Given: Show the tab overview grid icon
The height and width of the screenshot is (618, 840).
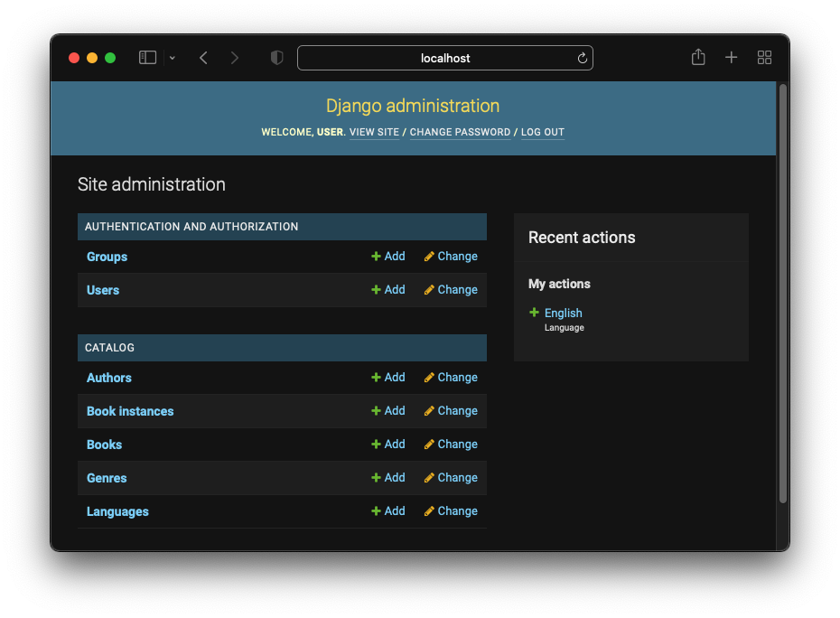Looking at the screenshot, I should tap(764, 57).
